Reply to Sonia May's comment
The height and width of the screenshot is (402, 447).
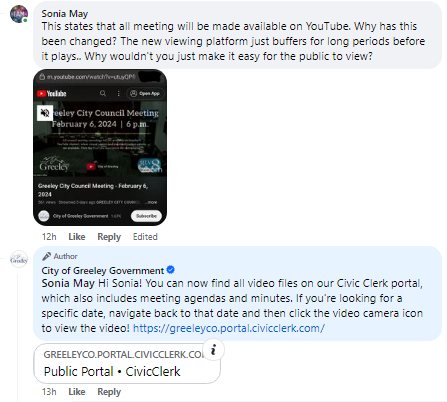[x=109, y=237]
